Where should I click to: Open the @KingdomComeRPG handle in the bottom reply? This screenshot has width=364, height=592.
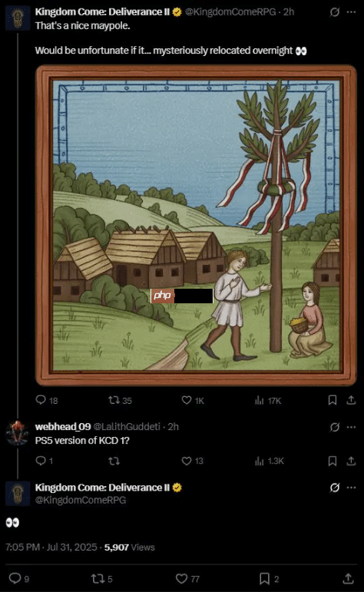(81, 500)
